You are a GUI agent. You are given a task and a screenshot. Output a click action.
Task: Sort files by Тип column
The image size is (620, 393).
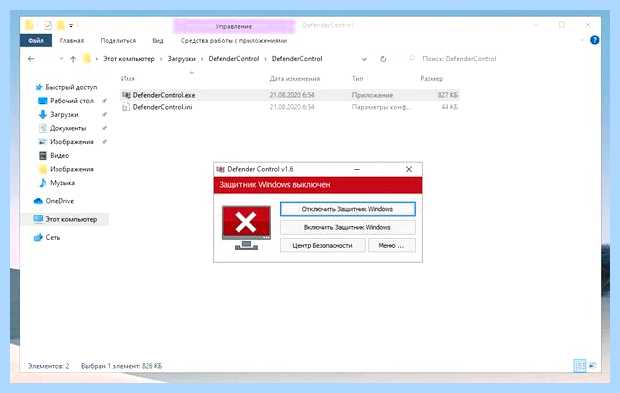357,78
